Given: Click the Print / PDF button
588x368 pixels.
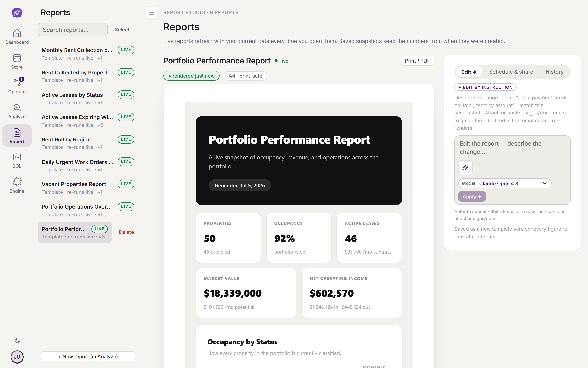Looking at the screenshot, I should pos(417,61).
